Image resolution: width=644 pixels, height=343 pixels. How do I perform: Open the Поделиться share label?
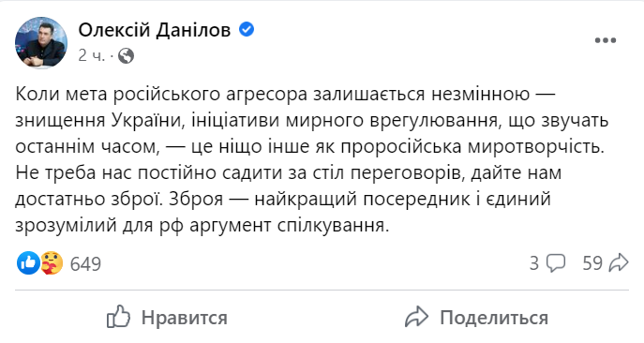coord(494,318)
